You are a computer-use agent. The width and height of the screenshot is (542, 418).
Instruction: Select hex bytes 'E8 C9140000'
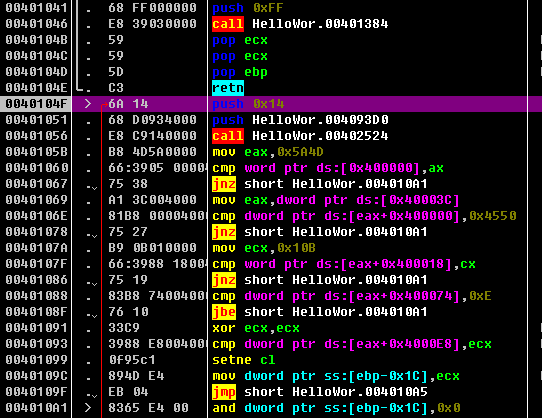point(152,136)
